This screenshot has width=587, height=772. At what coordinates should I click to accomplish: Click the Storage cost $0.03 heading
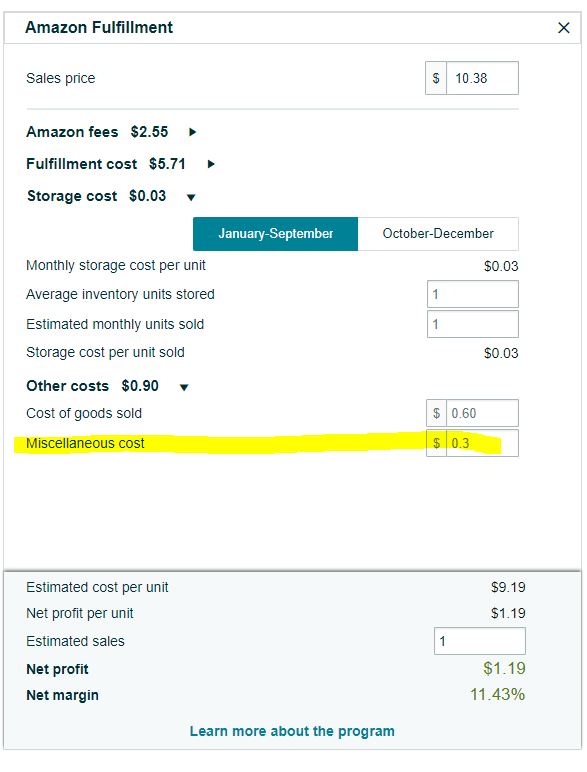click(x=97, y=196)
